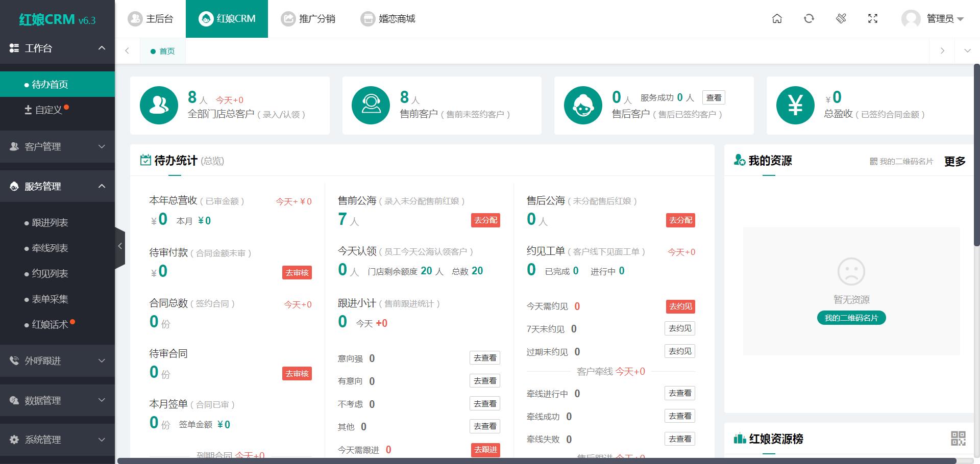Click the 总盈收 yen icon
980x464 pixels.
click(x=795, y=106)
